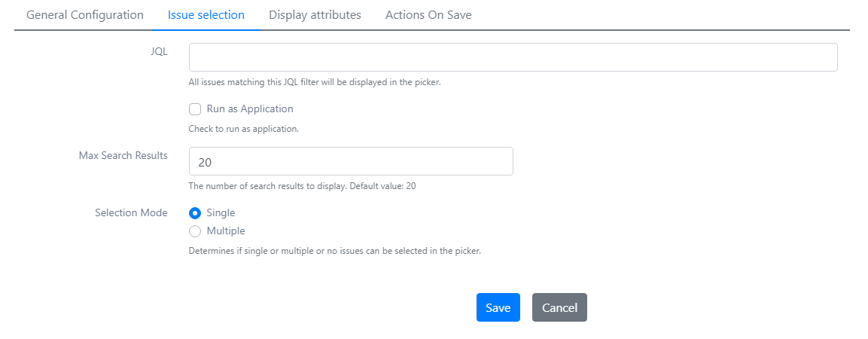Choose the Multiple selection mode radio button

pos(195,231)
